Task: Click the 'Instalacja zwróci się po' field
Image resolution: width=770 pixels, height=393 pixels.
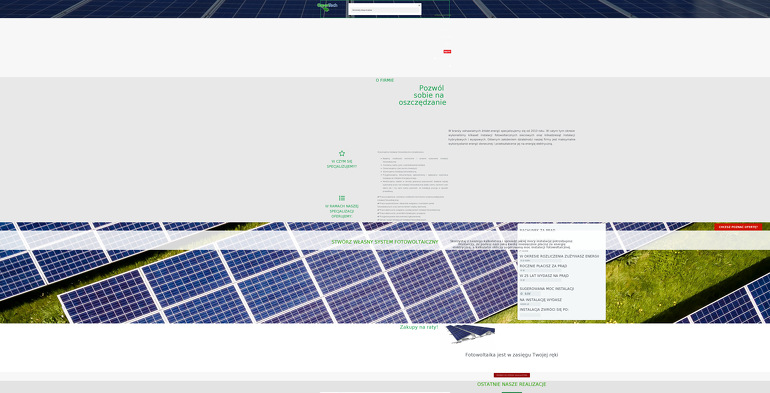Action: 530,315
